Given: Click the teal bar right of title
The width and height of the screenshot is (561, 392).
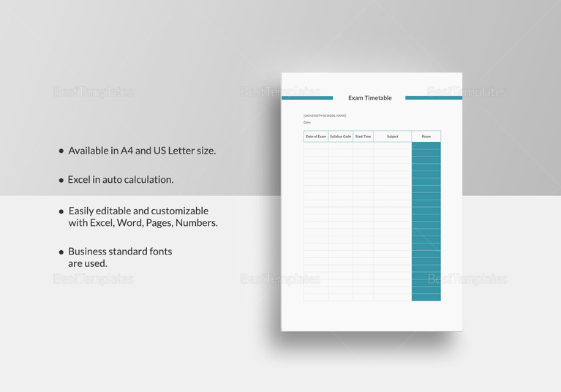Looking at the screenshot, I should pyautogui.click(x=433, y=97).
